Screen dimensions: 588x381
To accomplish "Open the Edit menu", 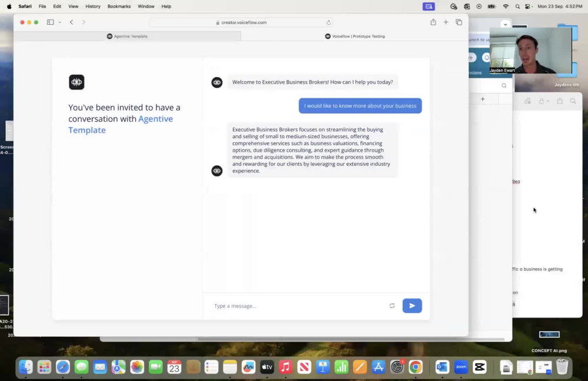I will pos(57,6).
